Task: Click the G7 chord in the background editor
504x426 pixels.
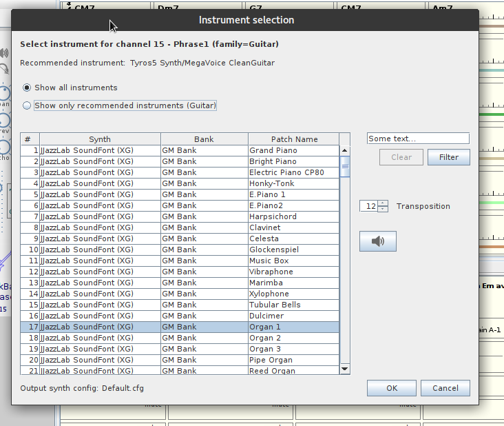Action: (255, 6)
